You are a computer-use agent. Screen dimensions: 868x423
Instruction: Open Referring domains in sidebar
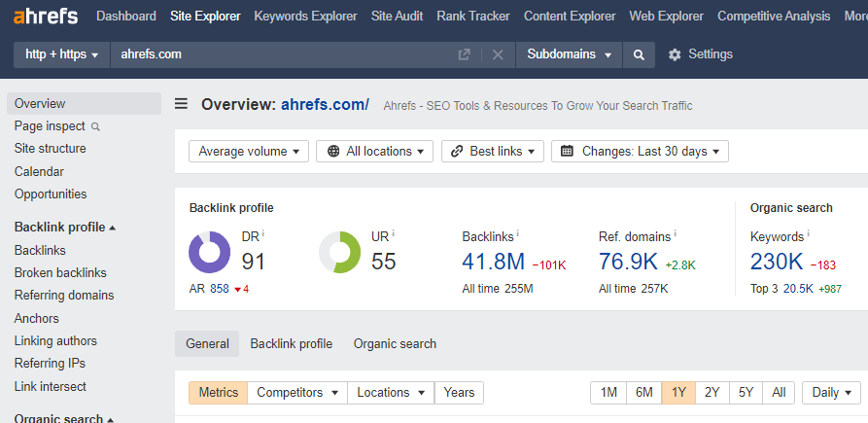[64, 295]
